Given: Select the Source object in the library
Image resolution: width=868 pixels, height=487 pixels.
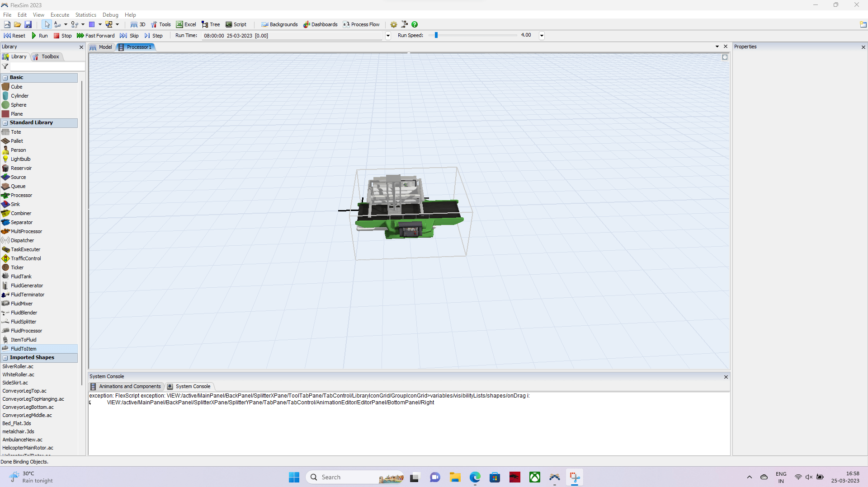Looking at the screenshot, I should (x=18, y=177).
